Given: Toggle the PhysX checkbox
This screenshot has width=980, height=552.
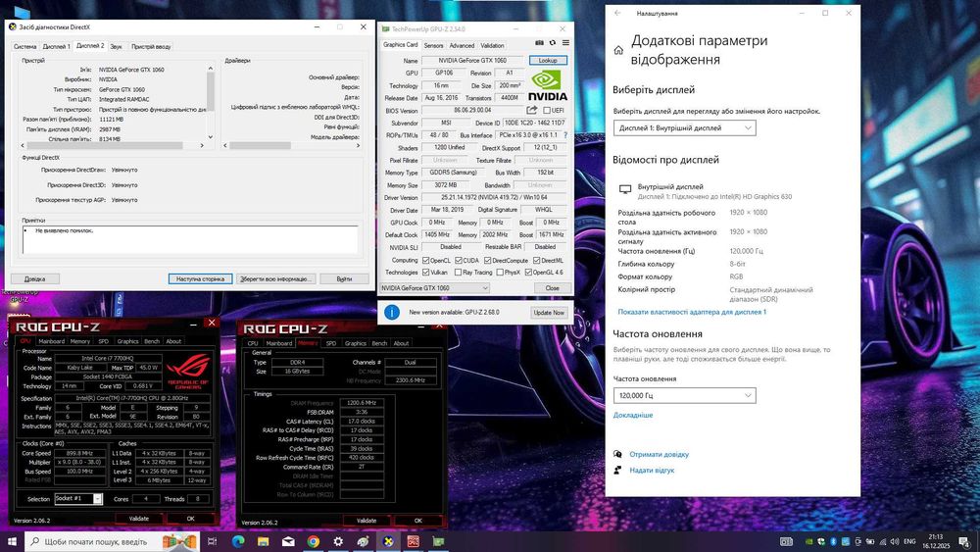Looking at the screenshot, I should (x=500, y=272).
